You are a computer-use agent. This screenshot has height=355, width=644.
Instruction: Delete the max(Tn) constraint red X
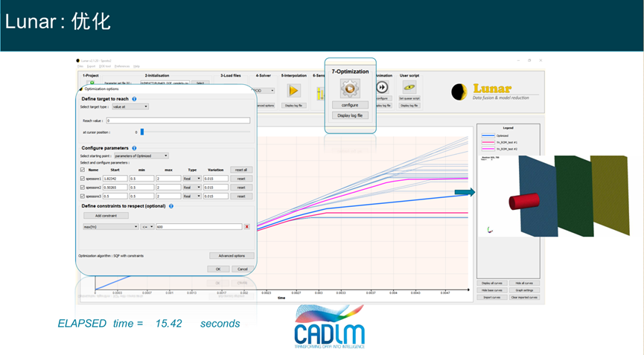tap(247, 226)
